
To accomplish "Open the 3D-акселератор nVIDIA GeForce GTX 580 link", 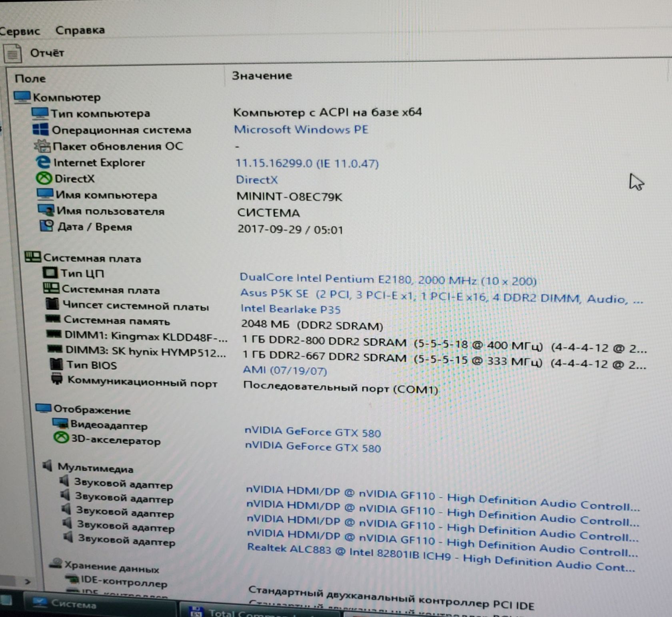I will tap(313, 447).
